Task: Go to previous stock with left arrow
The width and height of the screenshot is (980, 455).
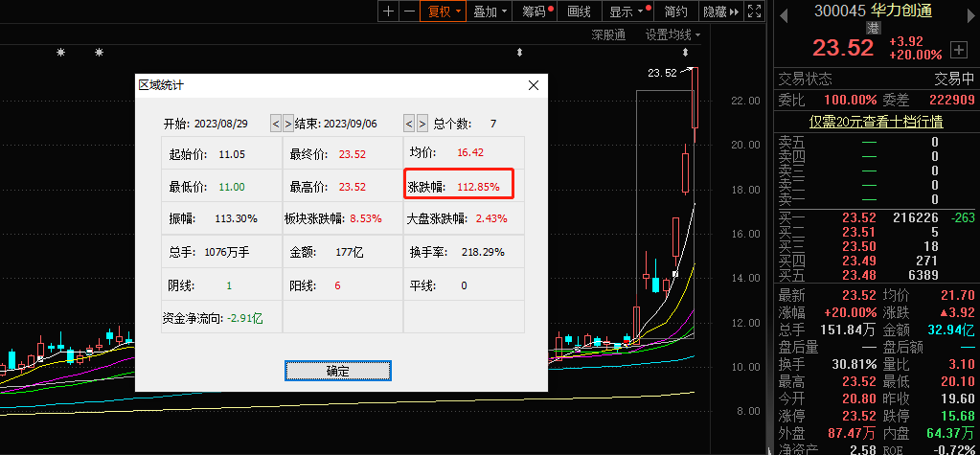Action: (784, 12)
